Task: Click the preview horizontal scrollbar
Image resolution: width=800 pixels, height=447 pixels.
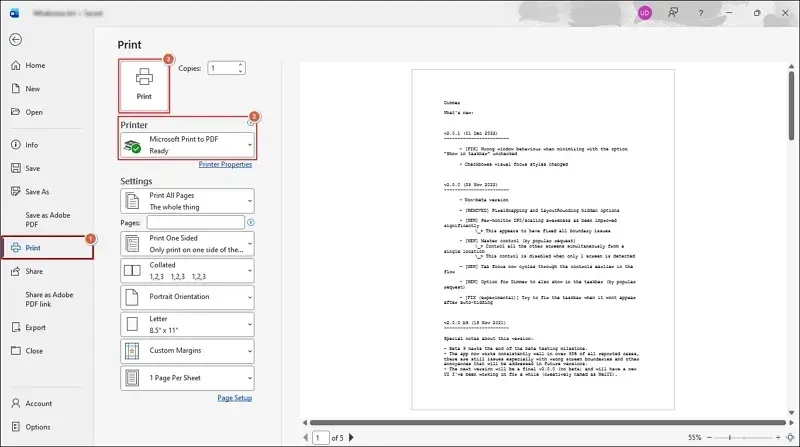Action: tap(547, 423)
